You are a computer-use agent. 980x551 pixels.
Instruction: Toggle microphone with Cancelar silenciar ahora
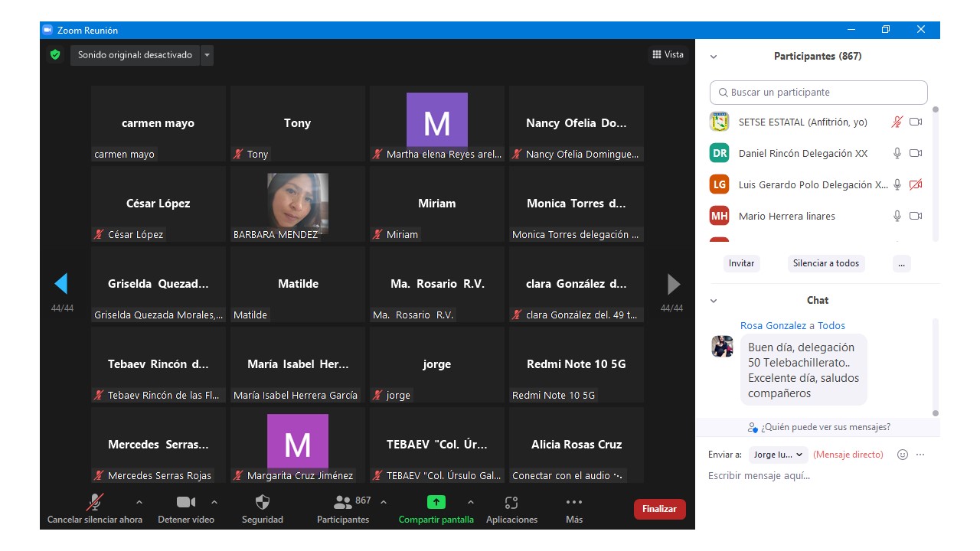pyautogui.click(x=95, y=503)
